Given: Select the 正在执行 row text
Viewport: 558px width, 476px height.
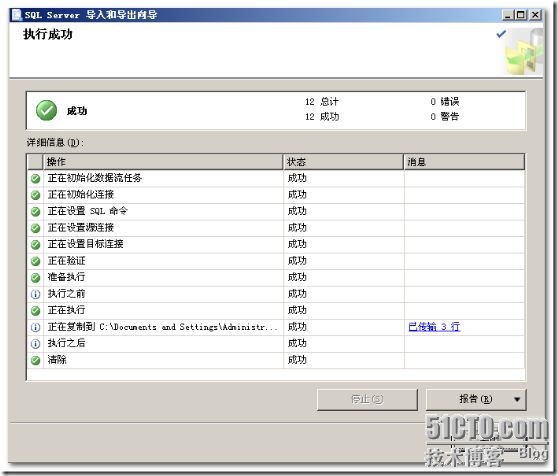Looking at the screenshot, I should click(67, 310).
